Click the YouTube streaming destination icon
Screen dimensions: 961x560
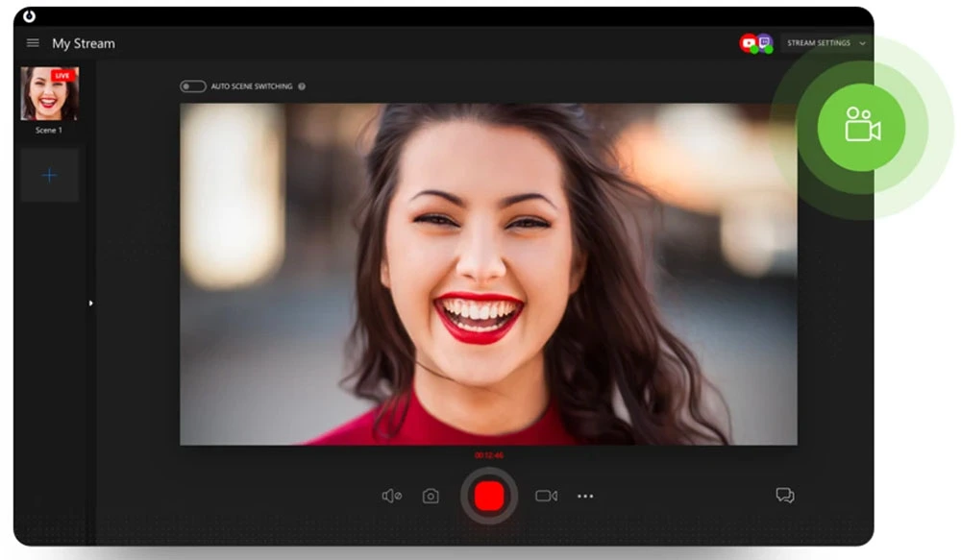(747, 40)
